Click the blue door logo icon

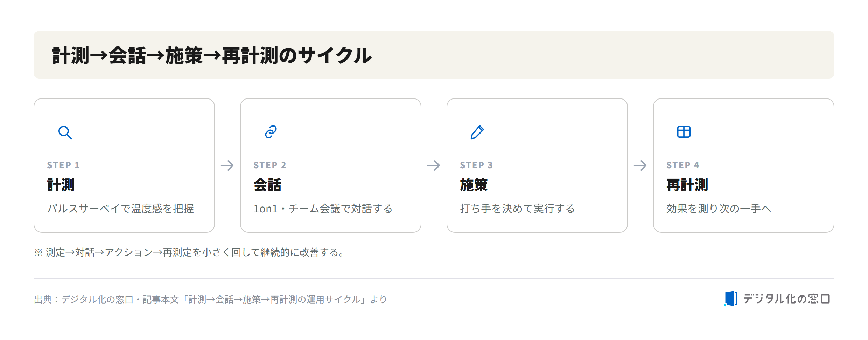[731, 299]
